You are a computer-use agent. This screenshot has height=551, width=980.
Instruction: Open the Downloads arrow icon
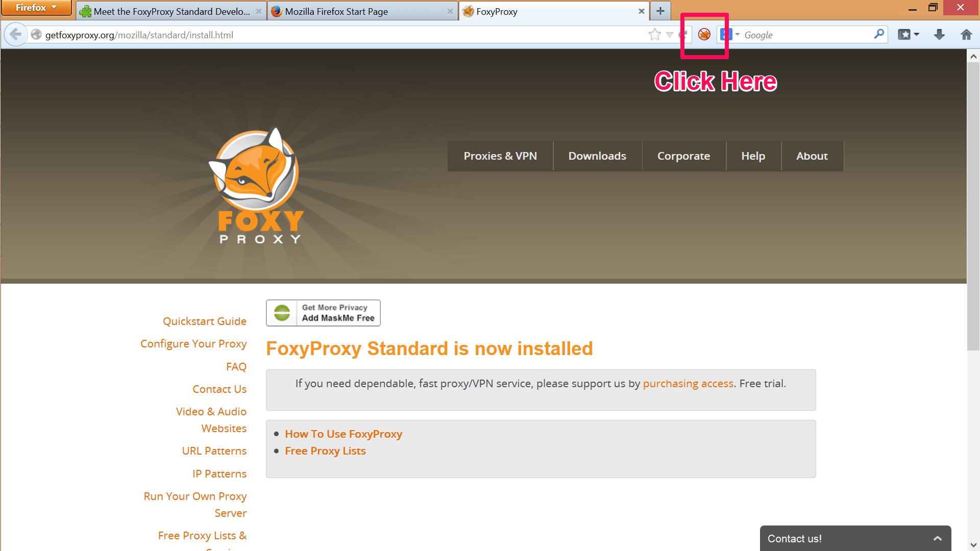coord(939,35)
